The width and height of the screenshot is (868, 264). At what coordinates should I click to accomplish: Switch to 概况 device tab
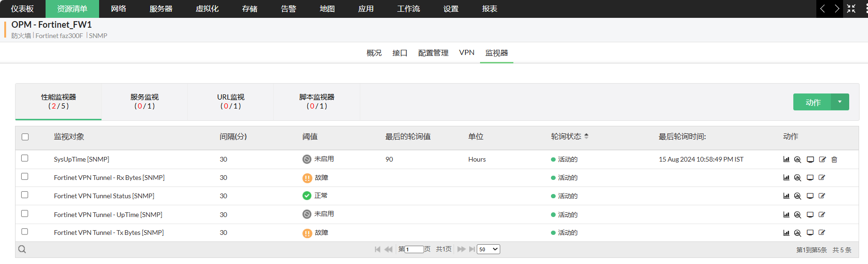tap(374, 53)
